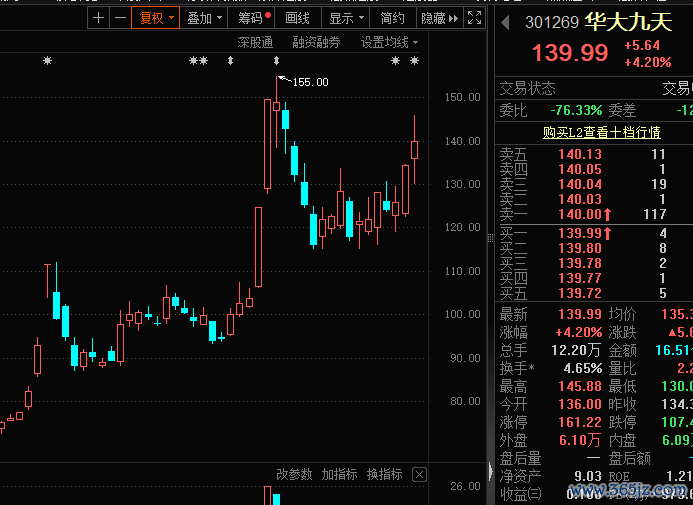This screenshot has height=505, width=693.
Task: Click the minus zoom-out chart button
Action: 120,18
